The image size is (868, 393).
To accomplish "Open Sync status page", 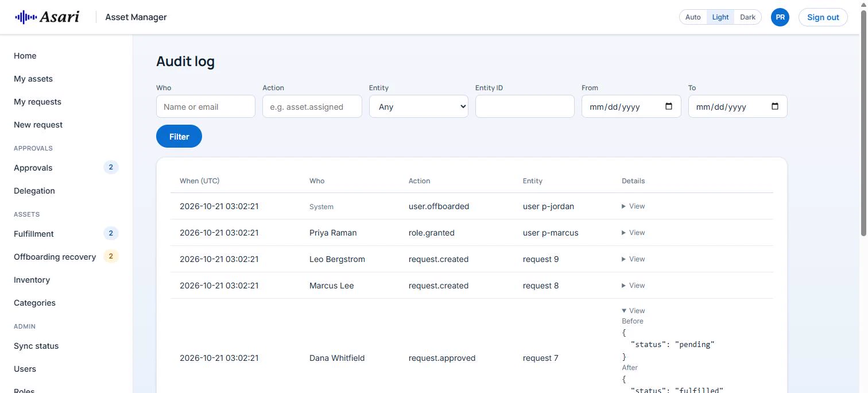I will click(36, 346).
